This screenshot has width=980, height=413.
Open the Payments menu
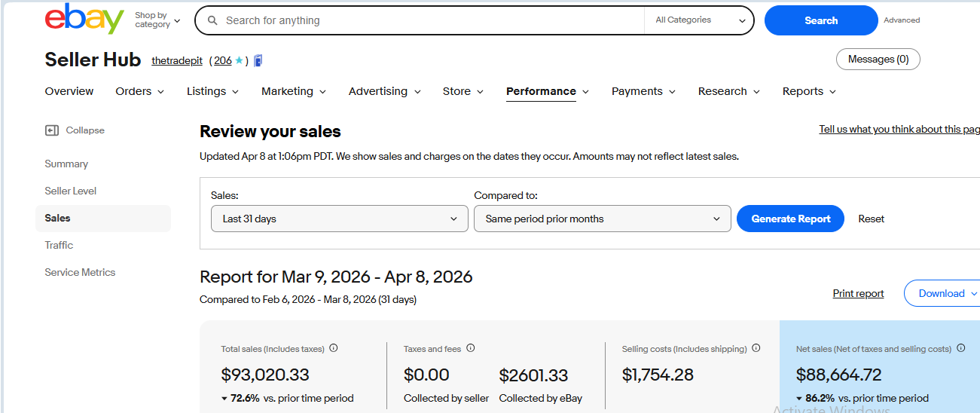click(x=643, y=91)
